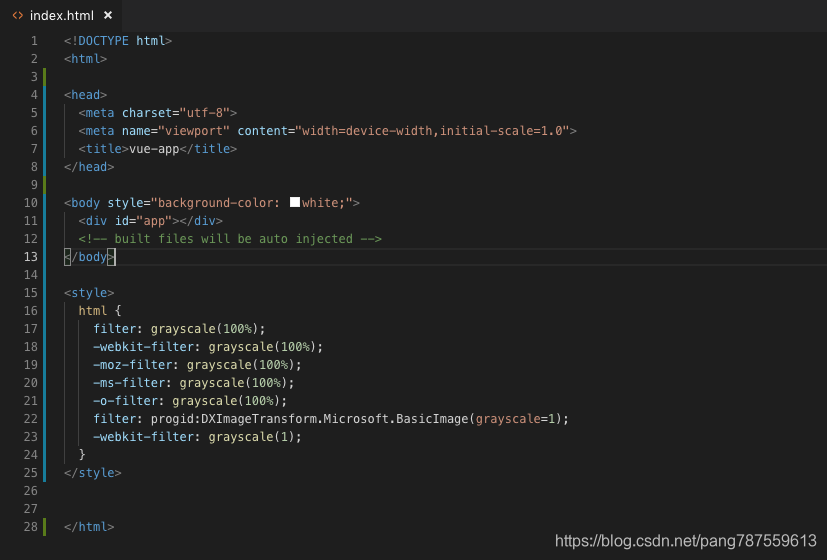Click the -moz-filter property line
This screenshot has width=827, height=560.
pyautogui.click(x=197, y=365)
